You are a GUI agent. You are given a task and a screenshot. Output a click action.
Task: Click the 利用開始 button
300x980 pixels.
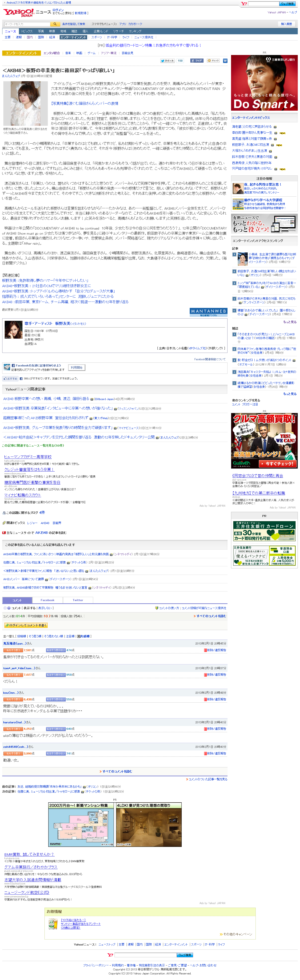[x=77, y=368]
